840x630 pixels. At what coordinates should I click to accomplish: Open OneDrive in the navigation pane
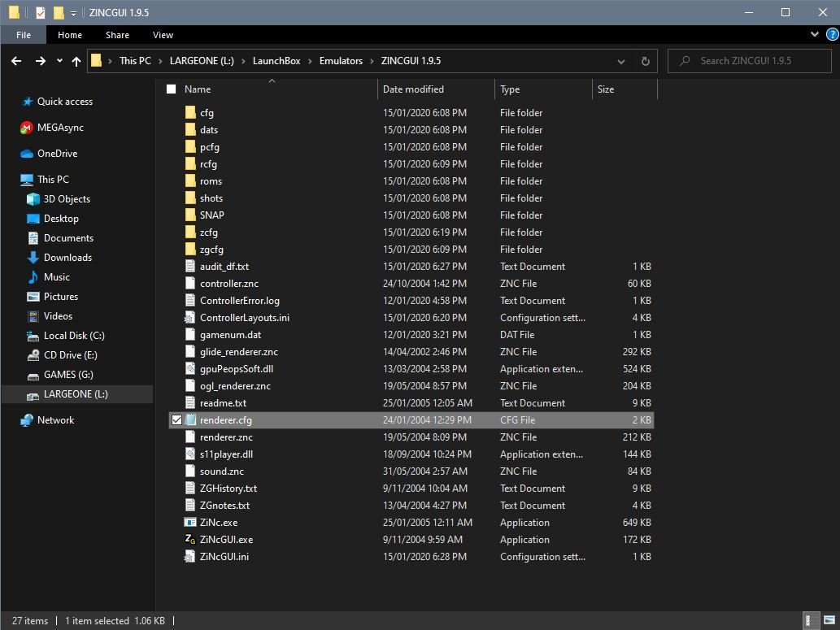[x=49, y=153]
